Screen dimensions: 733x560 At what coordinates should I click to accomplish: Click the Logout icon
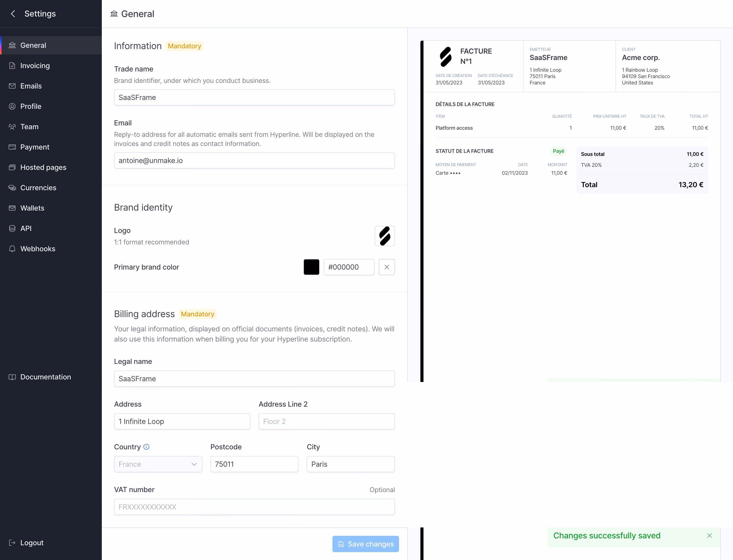[12, 543]
